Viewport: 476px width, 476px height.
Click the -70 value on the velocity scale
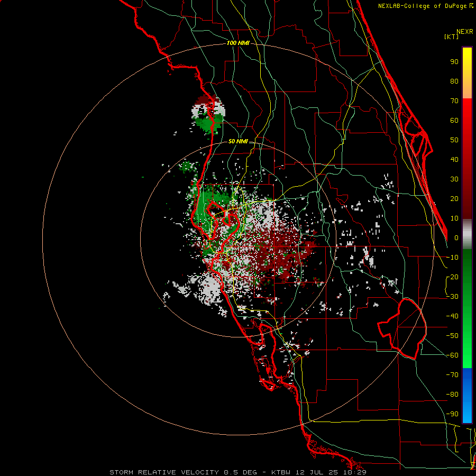point(452,375)
